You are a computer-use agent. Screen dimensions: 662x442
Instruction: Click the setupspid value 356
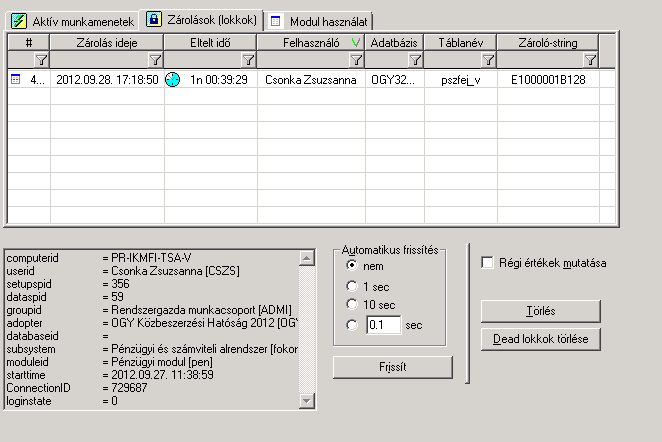(120, 284)
